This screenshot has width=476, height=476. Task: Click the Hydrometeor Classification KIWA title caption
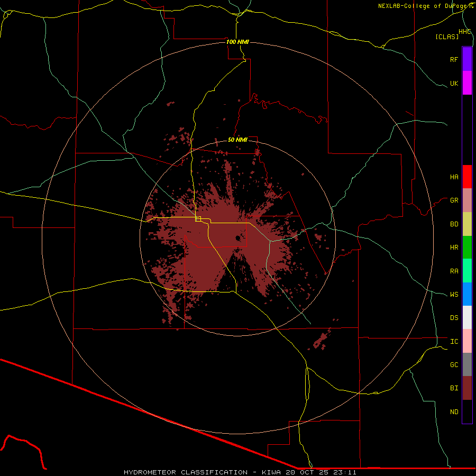pos(240,472)
